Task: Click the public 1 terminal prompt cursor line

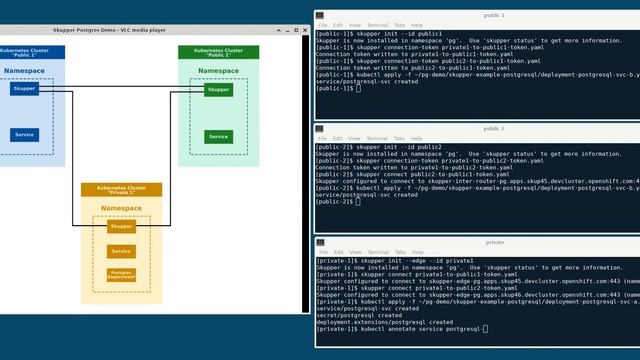Action: point(338,89)
